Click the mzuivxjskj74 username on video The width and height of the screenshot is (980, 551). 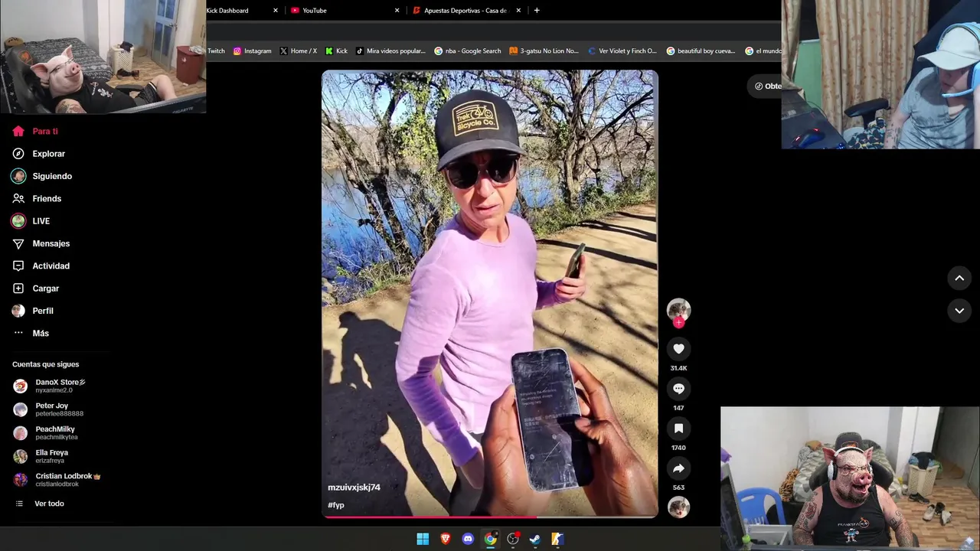pos(354,487)
